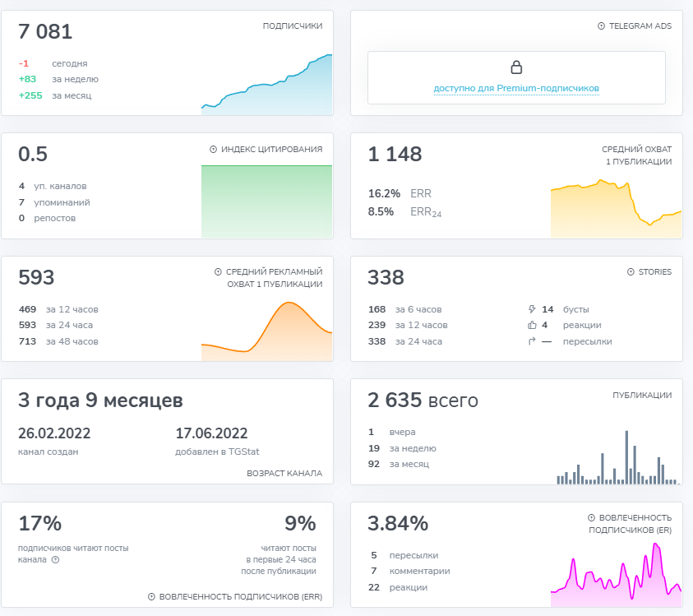Click the icon beside СРЕДНИЙ РЕКЛАМНЫЙ ОХВАТ
Image resolution: width=693 pixels, height=616 pixels.
point(218,272)
